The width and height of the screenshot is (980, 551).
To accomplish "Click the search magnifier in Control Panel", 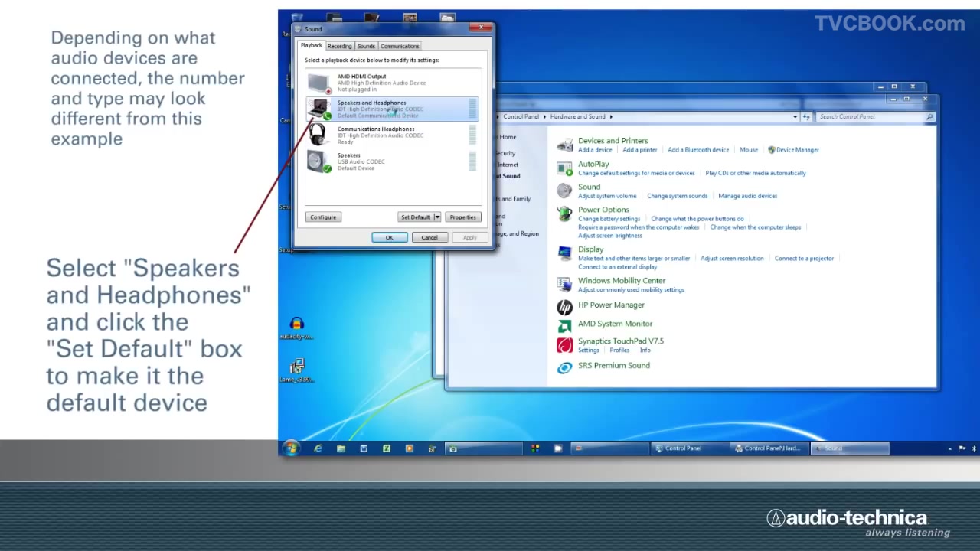I will click(929, 116).
